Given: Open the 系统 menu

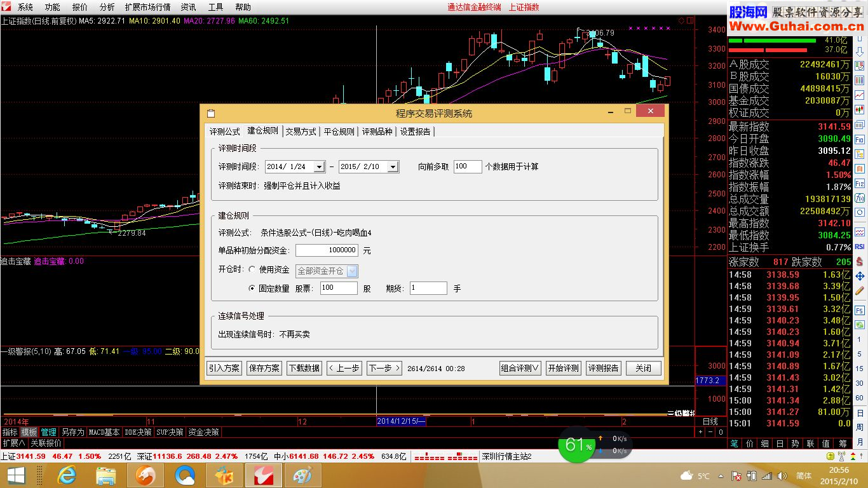Looking at the screenshot, I should click(25, 7).
